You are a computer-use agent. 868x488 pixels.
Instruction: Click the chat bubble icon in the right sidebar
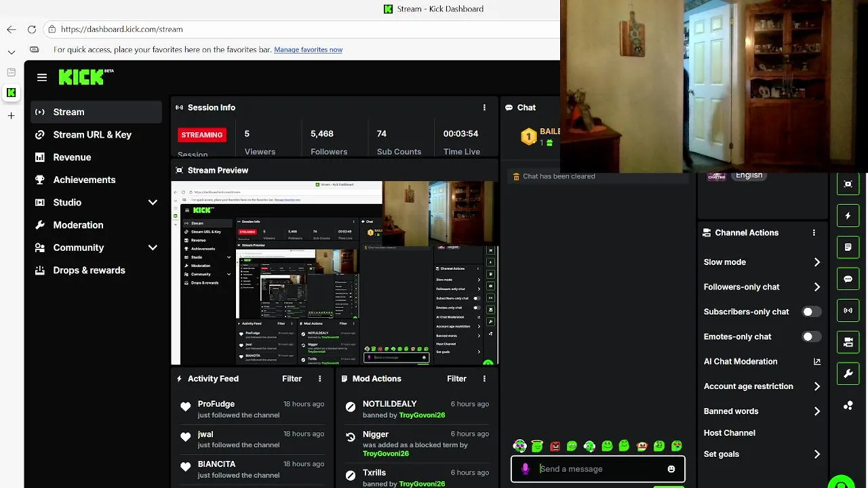pos(848,279)
